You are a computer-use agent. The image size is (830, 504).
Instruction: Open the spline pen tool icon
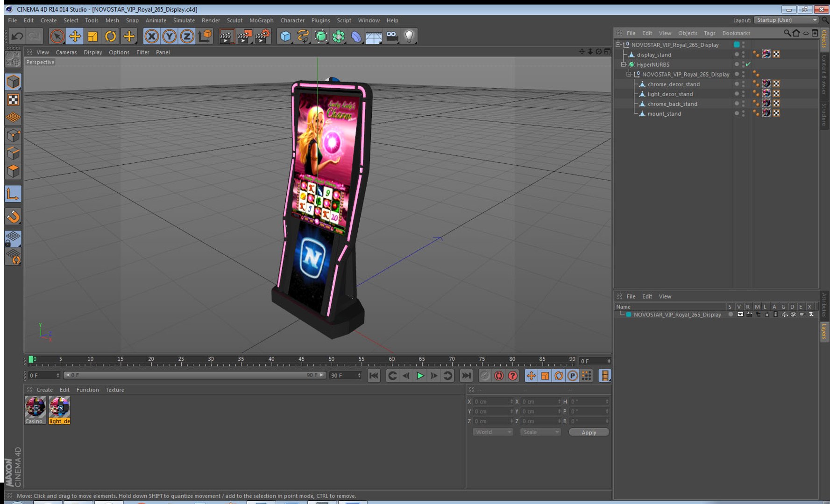[303, 36]
